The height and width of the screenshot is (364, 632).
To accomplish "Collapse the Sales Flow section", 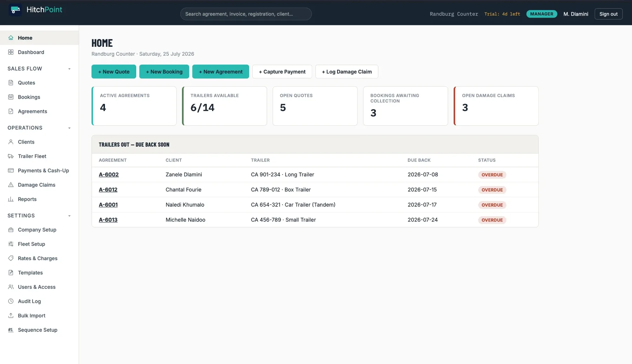I will 69,69.
